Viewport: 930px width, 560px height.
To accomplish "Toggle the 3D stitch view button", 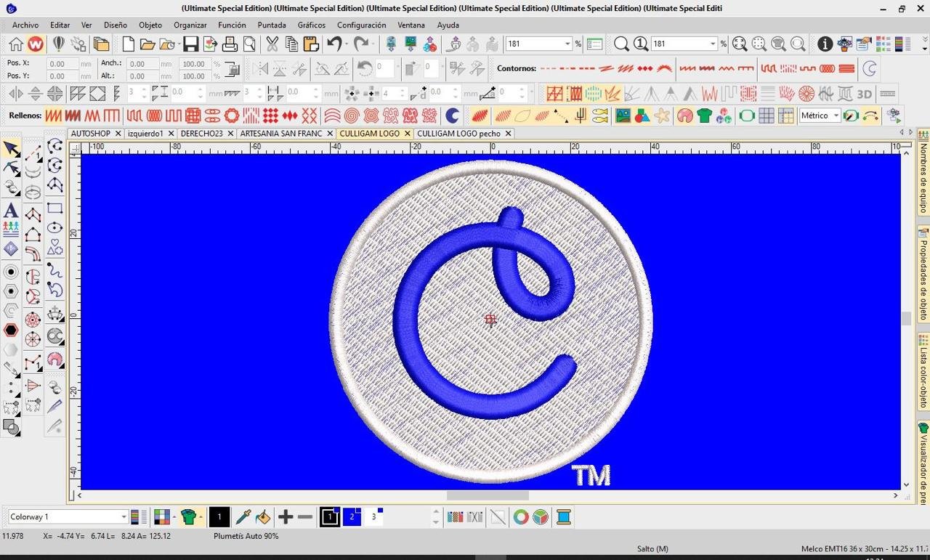I will pos(864,94).
